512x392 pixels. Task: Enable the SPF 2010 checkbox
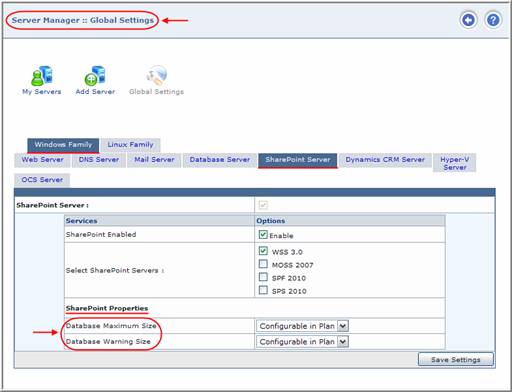coord(263,277)
